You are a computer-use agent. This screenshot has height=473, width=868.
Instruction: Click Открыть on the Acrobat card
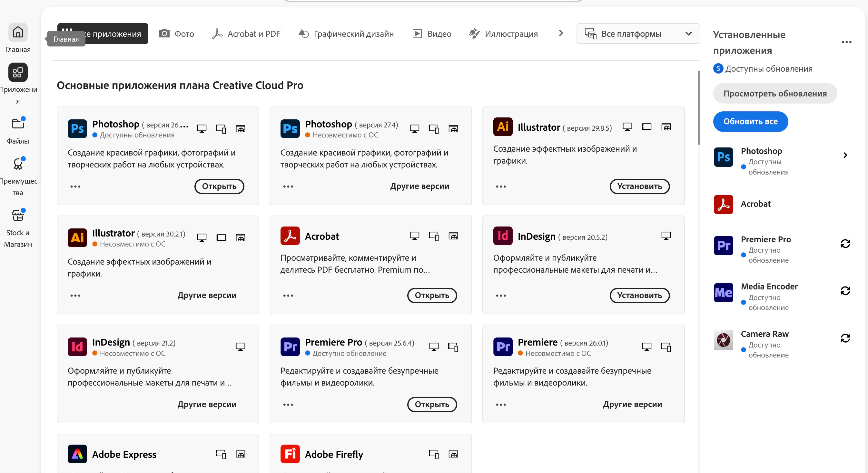pos(432,296)
